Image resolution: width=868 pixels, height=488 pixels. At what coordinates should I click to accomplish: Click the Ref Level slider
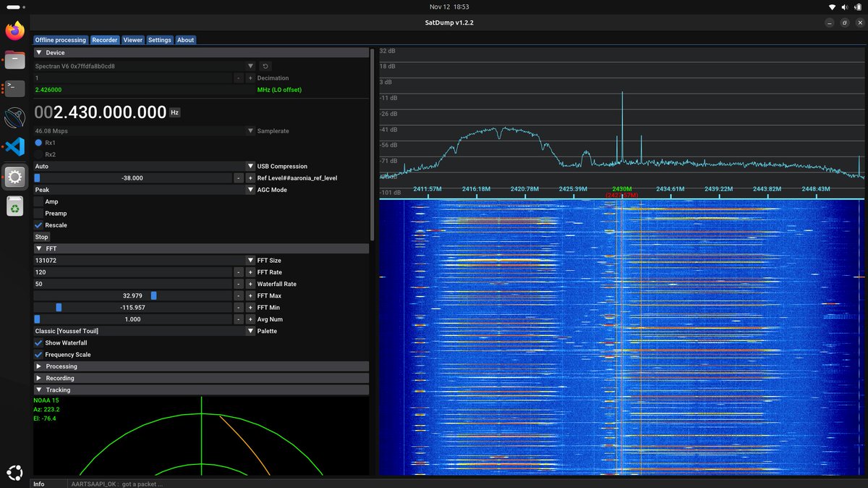click(132, 178)
